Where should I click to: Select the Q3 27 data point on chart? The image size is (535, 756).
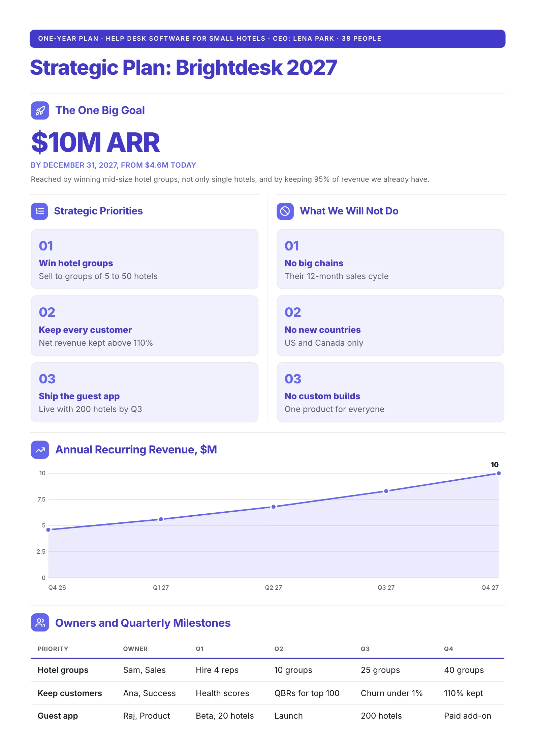tap(386, 491)
